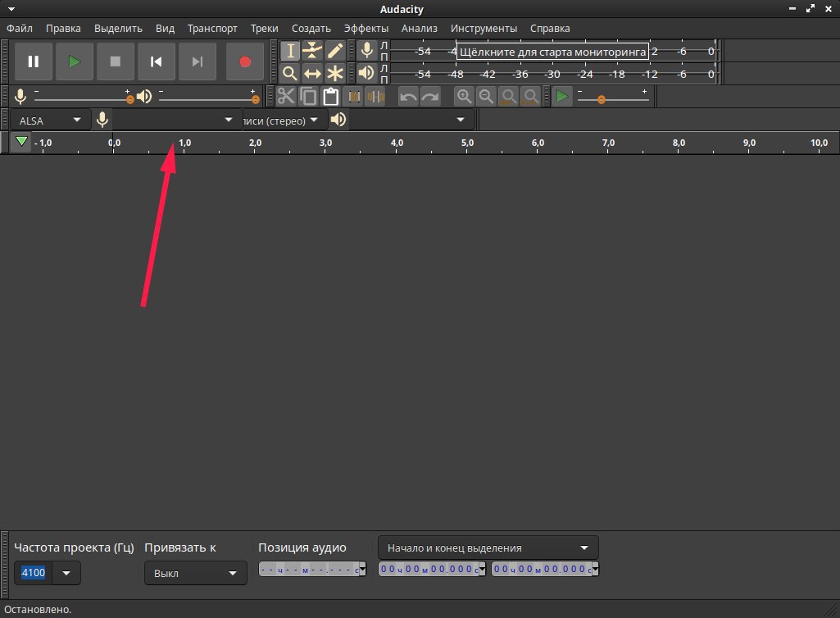Click the playback level meter

pyautogui.click(x=553, y=74)
